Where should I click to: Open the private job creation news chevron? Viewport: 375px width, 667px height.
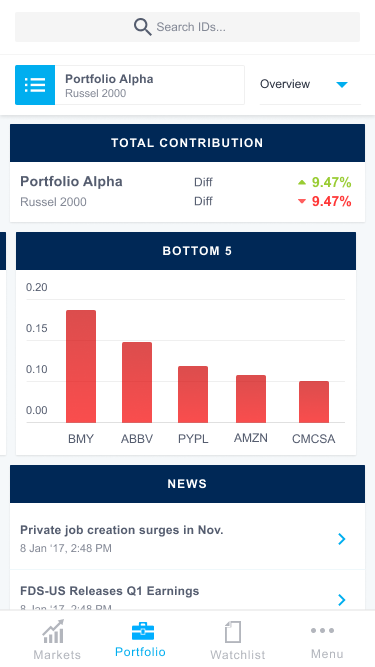[341, 539]
